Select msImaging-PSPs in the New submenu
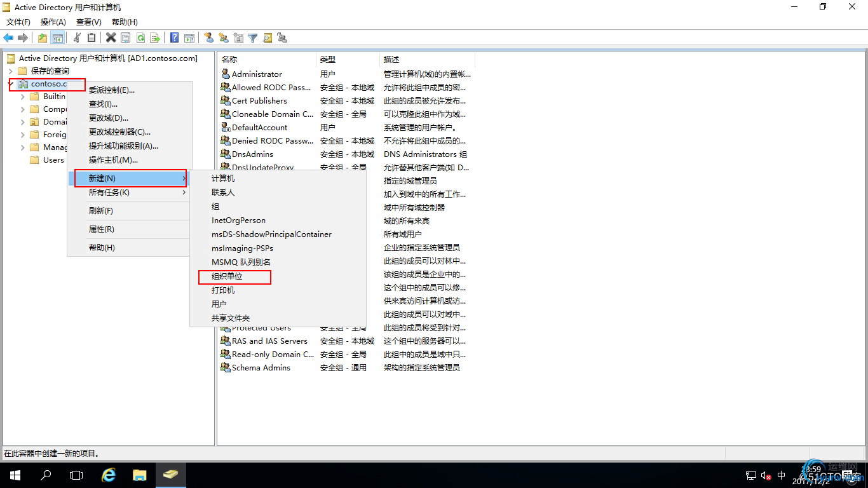This screenshot has width=868, height=488. (x=278, y=248)
